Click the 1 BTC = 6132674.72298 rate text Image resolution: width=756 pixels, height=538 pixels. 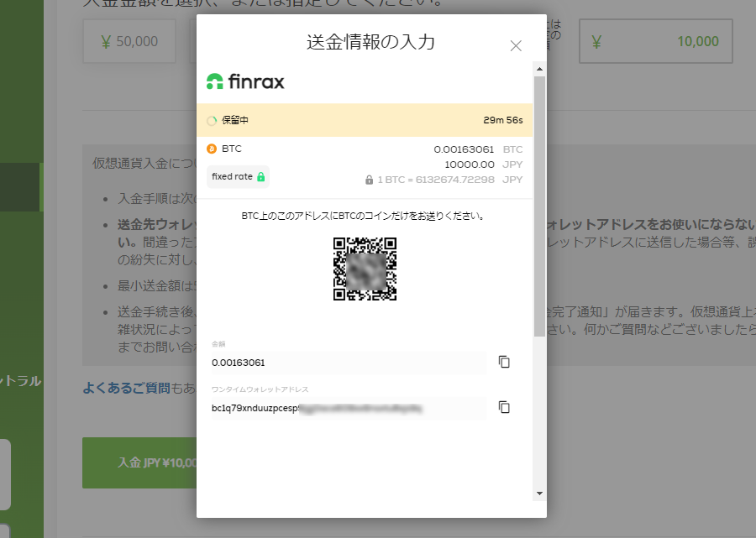point(436,180)
